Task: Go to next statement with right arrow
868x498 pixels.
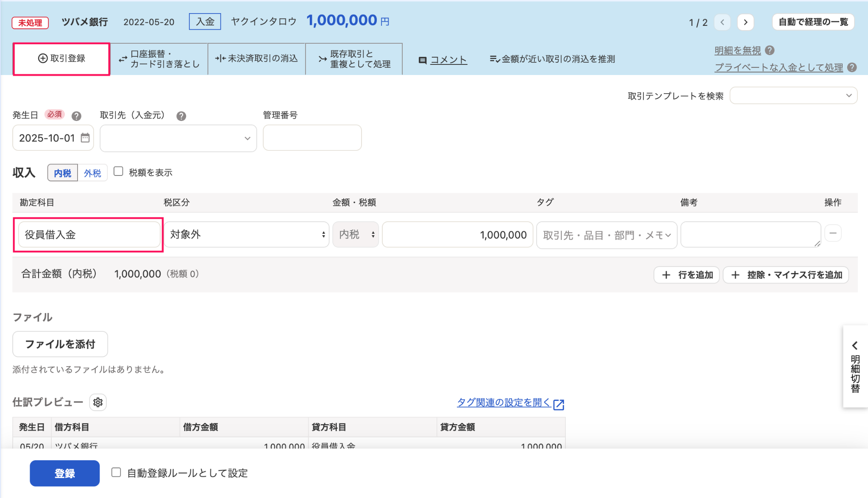Action: 746,22
